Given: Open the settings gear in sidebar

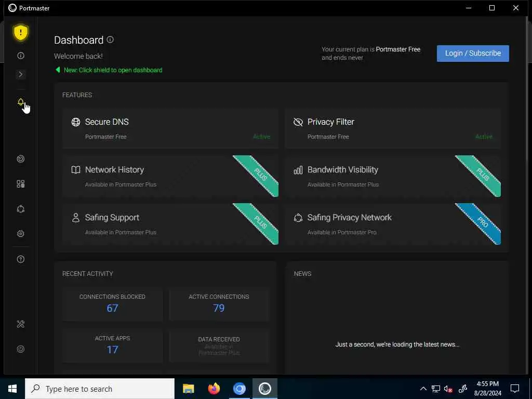Looking at the screenshot, I should coord(21,234).
